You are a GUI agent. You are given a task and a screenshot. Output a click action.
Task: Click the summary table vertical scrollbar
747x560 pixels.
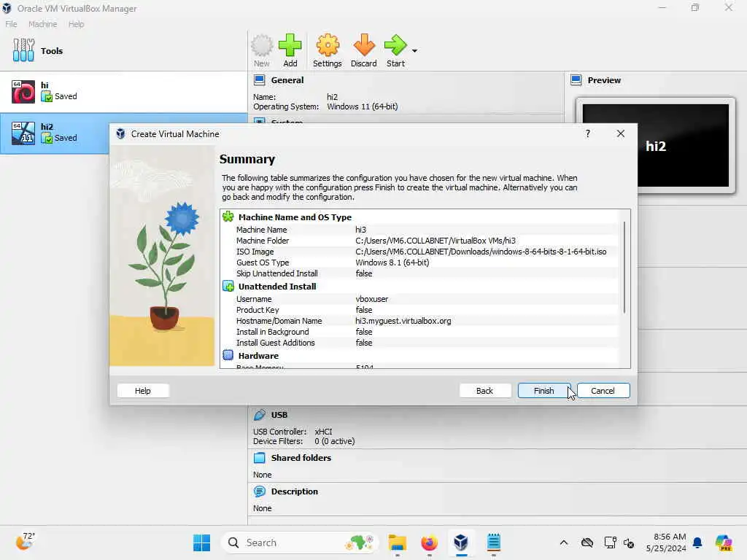click(624, 267)
